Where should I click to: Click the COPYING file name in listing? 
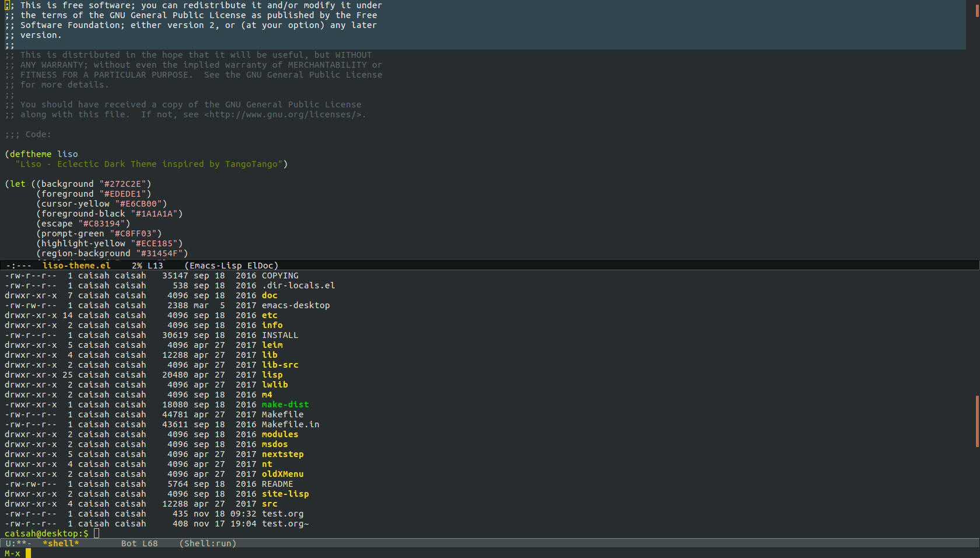tap(280, 275)
